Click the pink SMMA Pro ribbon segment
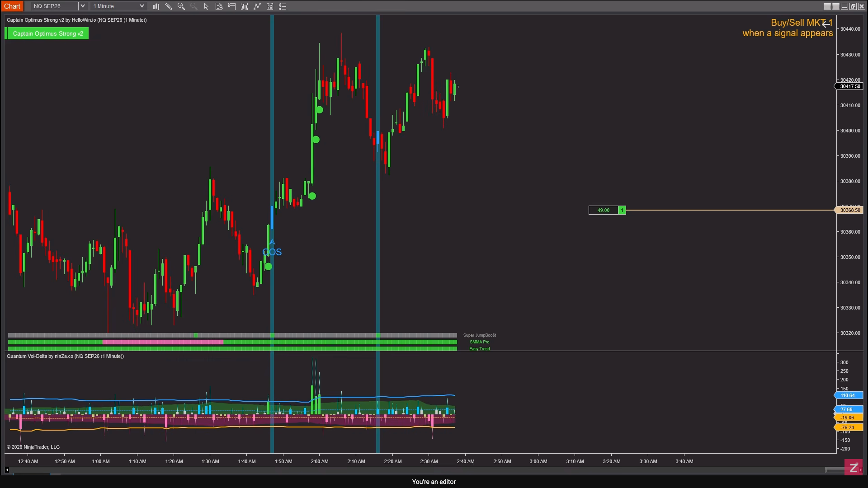This screenshot has width=868, height=488. click(x=163, y=342)
